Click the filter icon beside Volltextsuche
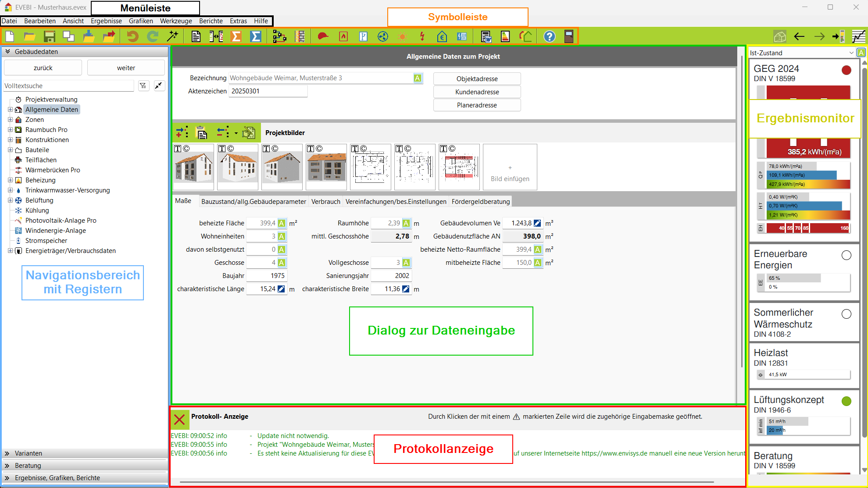868x488 pixels. tap(143, 86)
